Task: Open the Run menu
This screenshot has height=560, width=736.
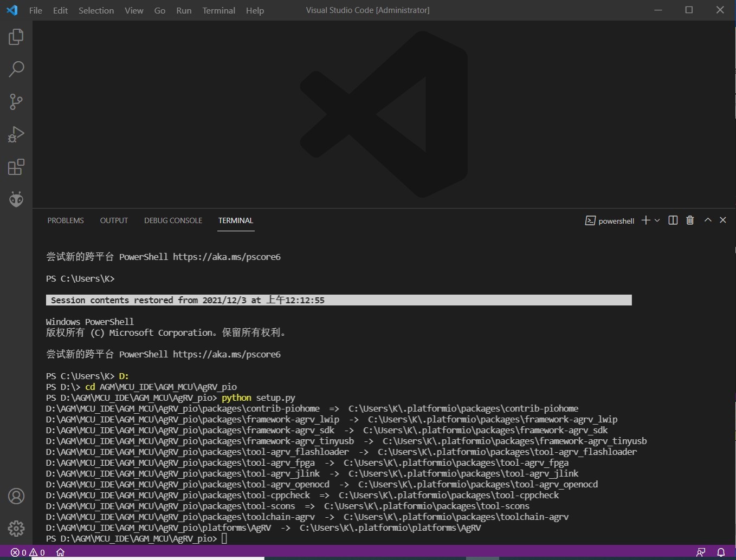Action: coord(184,10)
